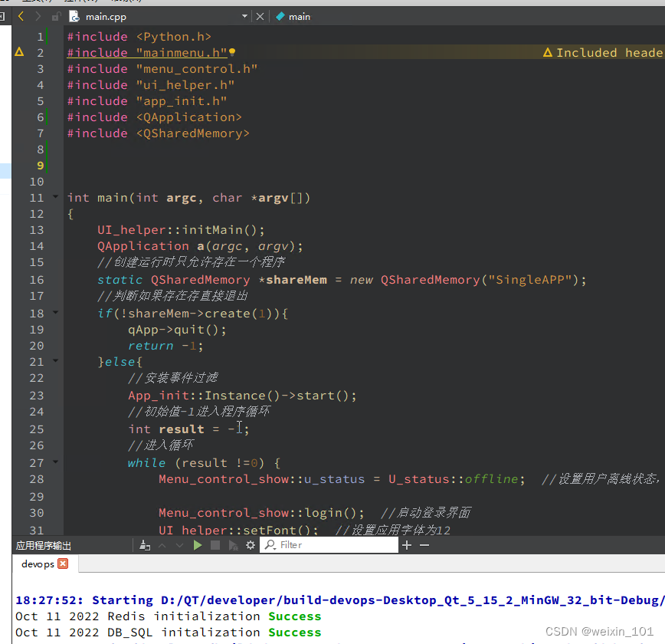Click int result = -1; on line 25

tap(188, 429)
